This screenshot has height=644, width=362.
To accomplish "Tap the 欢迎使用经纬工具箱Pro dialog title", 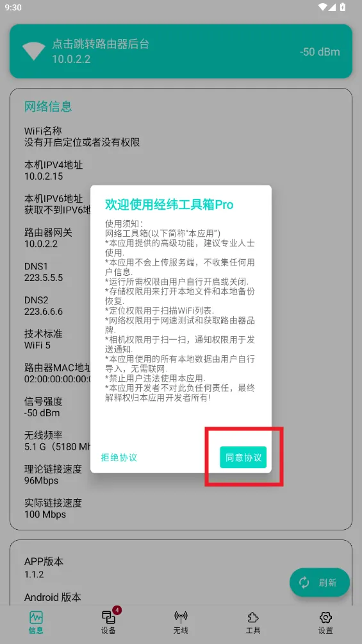I will (x=169, y=205).
